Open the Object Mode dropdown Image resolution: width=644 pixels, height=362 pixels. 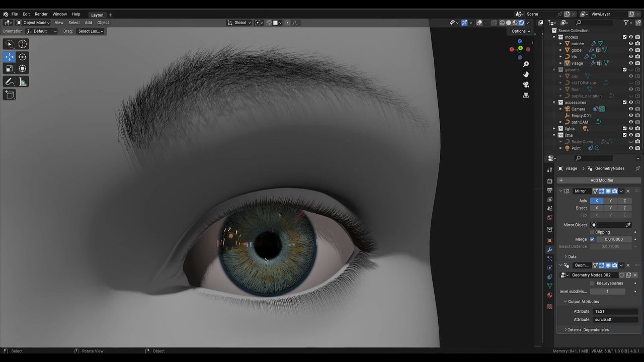[x=33, y=23]
